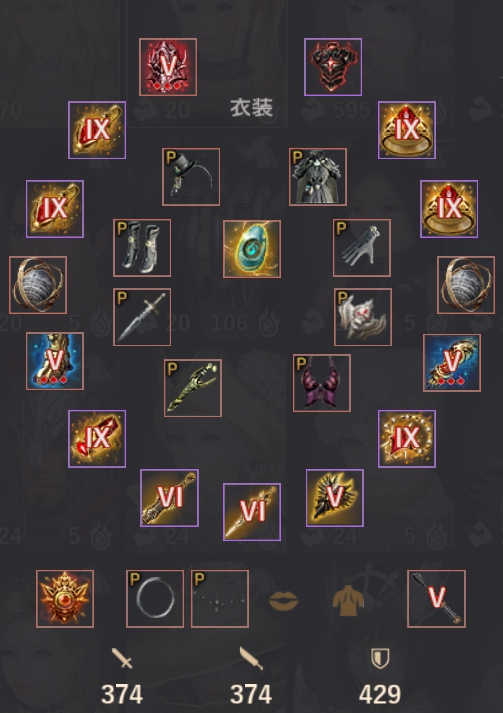This screenshot has width=503, height=713.
Task: Select the purple underwear costume slot
Action: tap(322, 383)
